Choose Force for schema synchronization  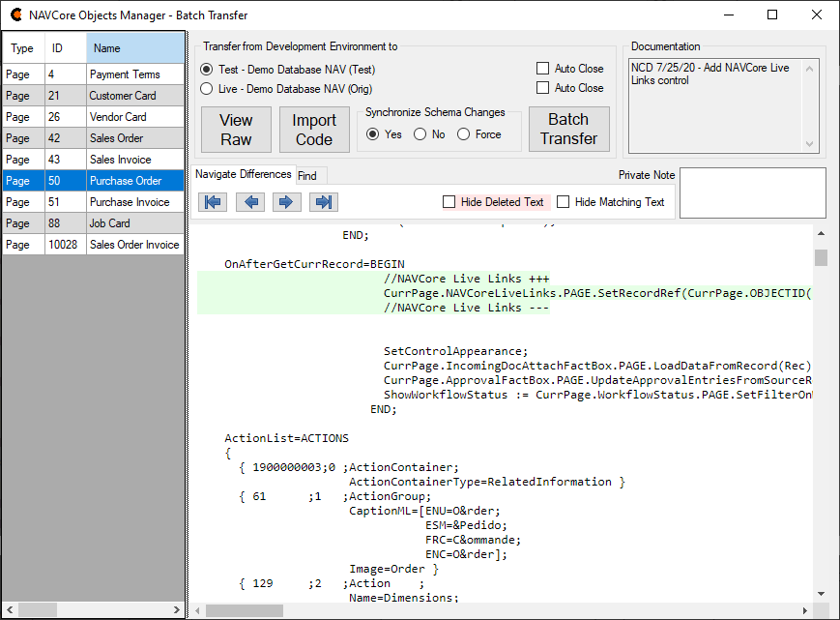(464, 134)
